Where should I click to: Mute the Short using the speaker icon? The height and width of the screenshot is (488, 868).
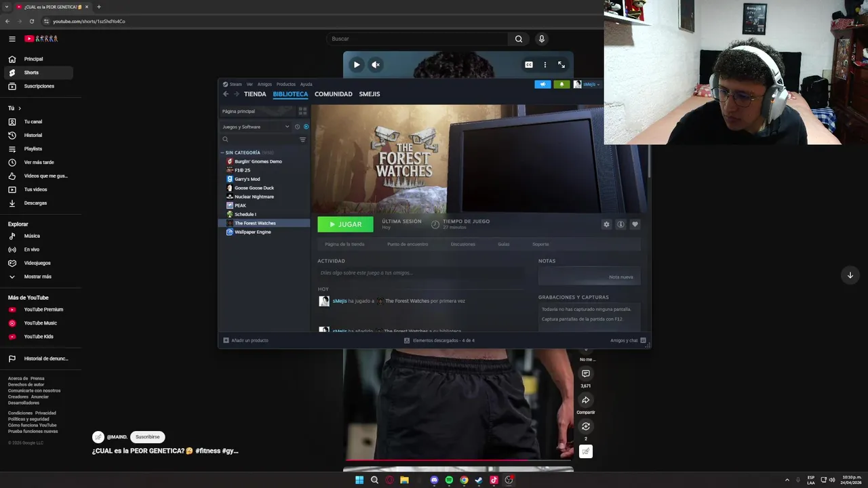[x=376, y=64]
